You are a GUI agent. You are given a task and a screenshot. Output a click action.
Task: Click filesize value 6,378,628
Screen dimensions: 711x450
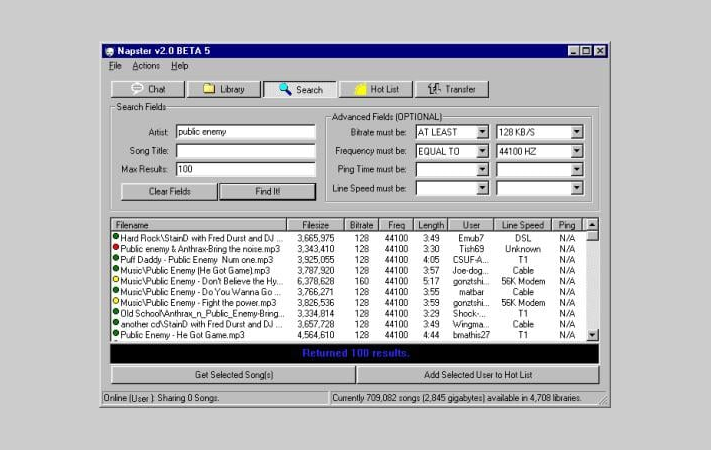point(316,282)
